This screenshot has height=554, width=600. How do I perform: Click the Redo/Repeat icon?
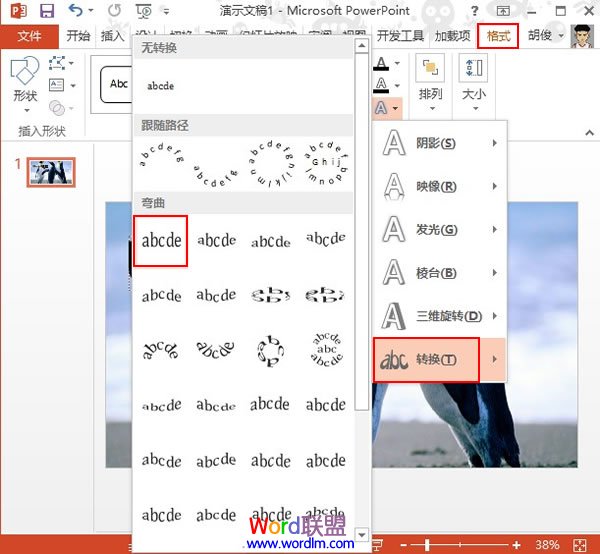tap(114, 10)
